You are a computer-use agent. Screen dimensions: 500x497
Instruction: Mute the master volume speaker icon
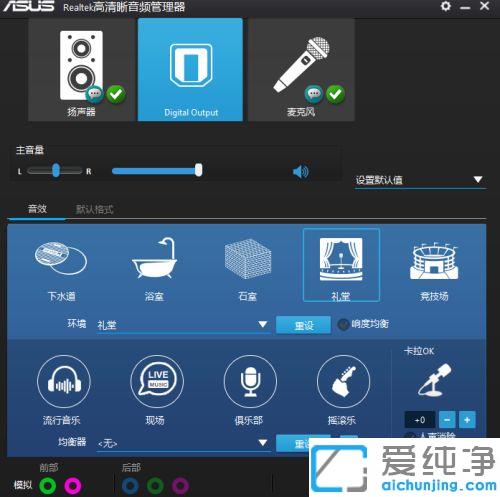coord(300,172)
